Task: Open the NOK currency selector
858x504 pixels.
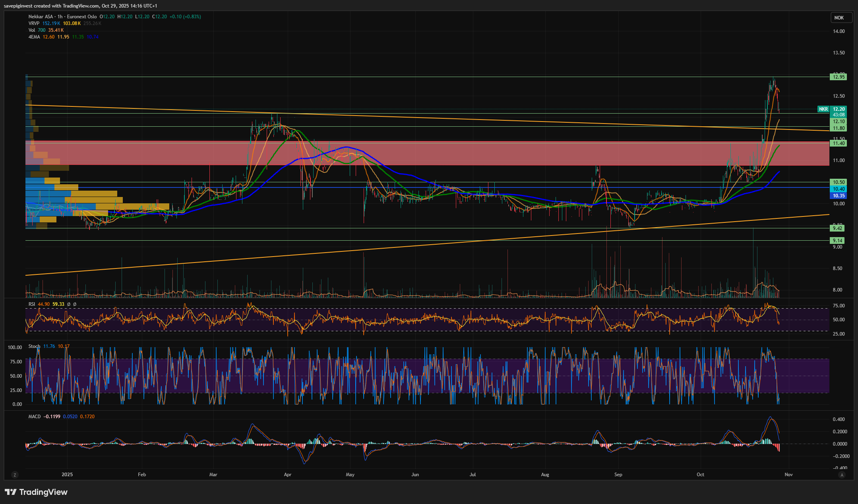Action: 841,17
